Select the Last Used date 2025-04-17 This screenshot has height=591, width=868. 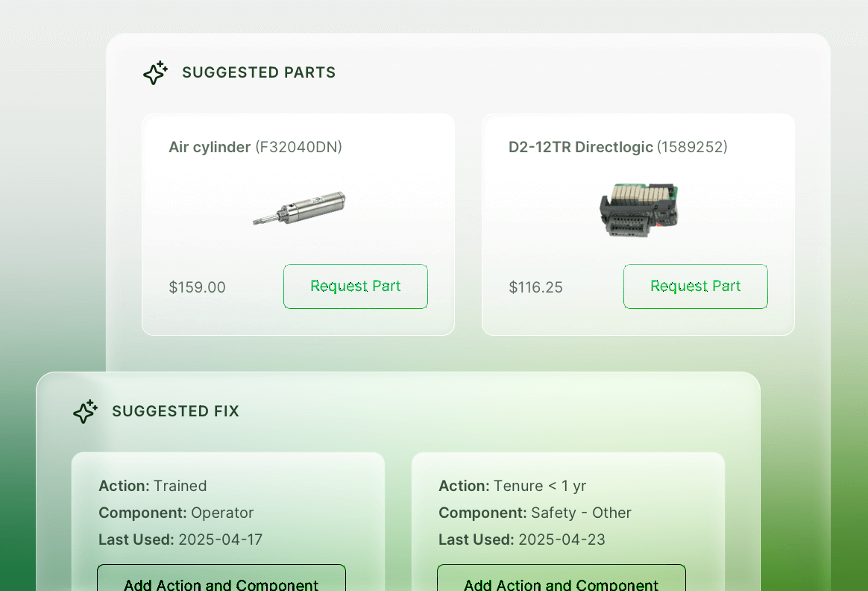pos(180,540)
